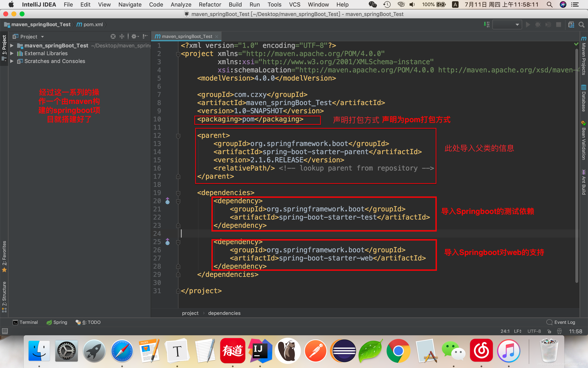Collapse the parent tag fold on line 12

tap(178, 136)
